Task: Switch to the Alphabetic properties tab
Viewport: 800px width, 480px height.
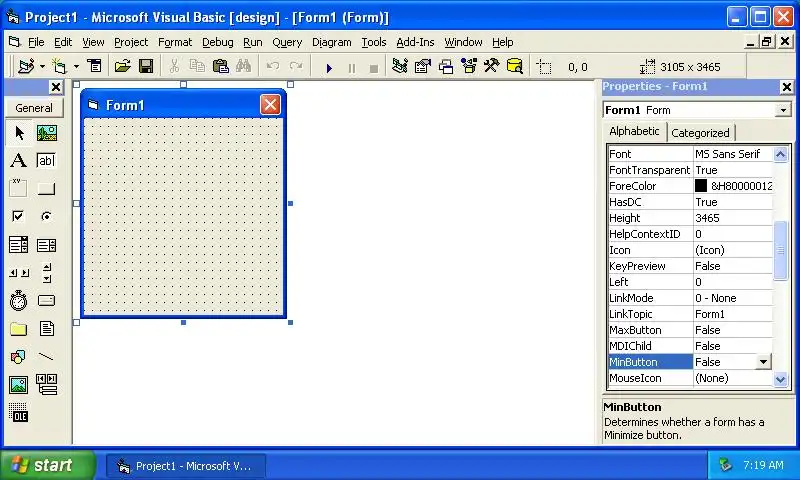Action: 634,131
